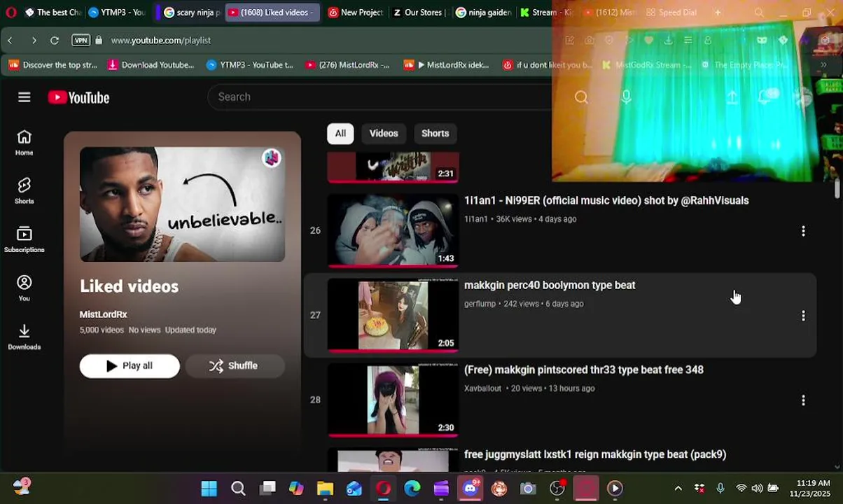The image size is (843, 504).
Task: Toggle the Opera VPN badge
Action: tap(81, 41)
